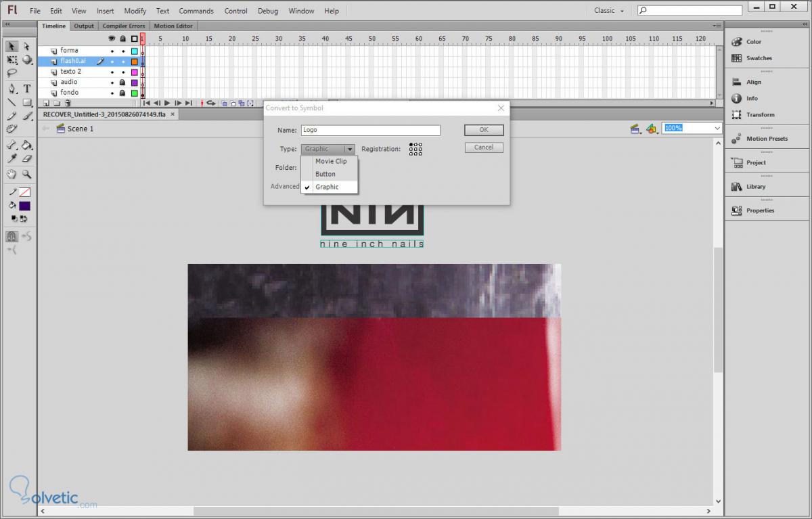
Task: Select the Eraser tool
Action: click(26, 158)
